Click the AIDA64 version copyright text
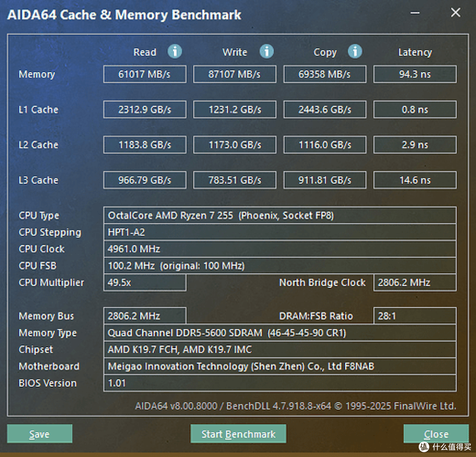Screen dimensions: 476x457 pyautogui.click(x=295, y=406)
